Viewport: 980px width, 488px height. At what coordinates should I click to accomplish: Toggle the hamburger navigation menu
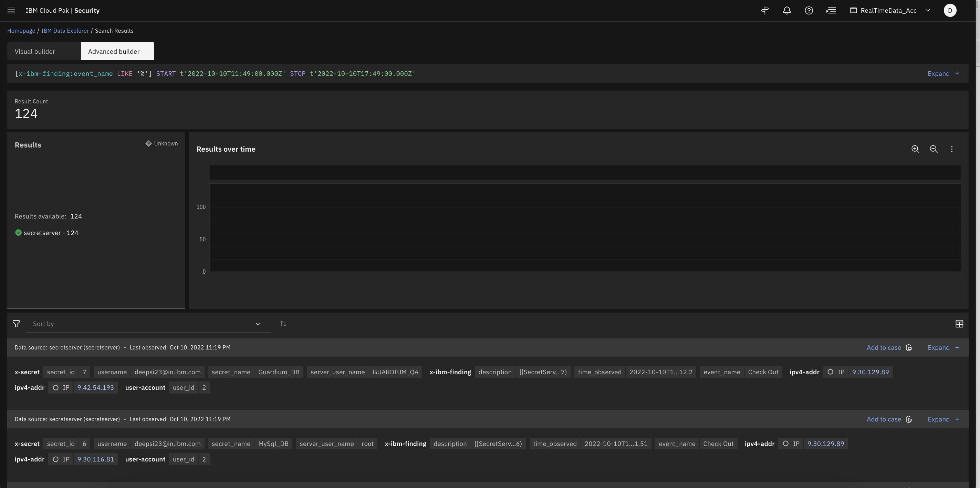pos(11,10)
